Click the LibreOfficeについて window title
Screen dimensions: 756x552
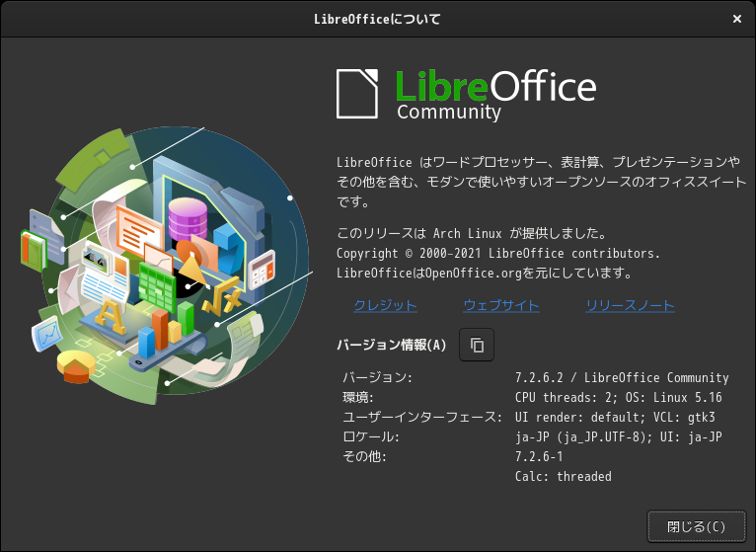tap(378, 19)
